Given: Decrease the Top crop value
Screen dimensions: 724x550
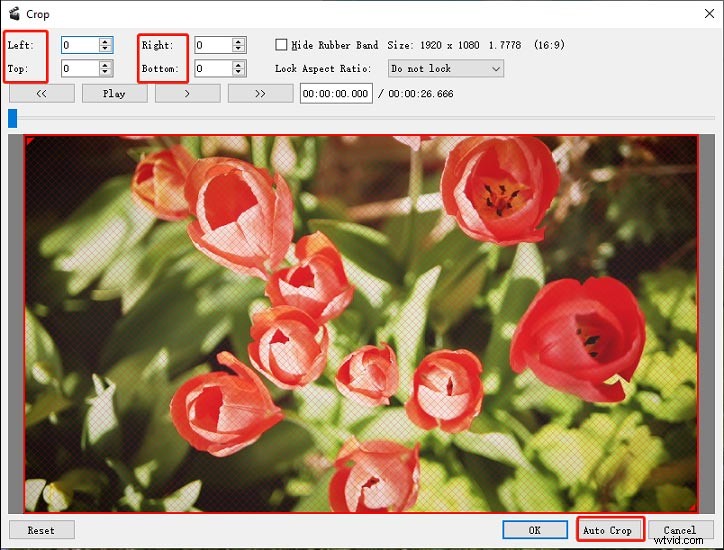Looking at the screenshot, I should tap(105, 72).
